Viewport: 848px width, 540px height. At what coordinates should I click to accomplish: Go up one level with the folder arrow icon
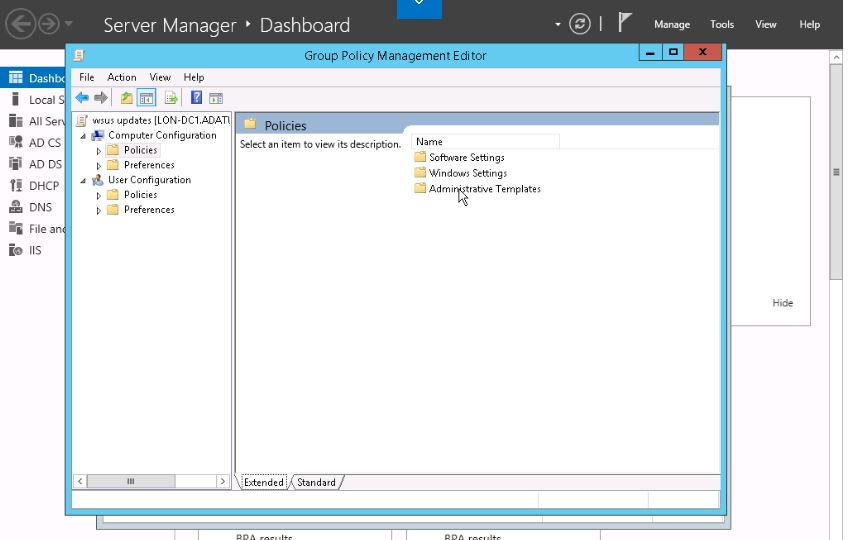(x=127, y=98)
